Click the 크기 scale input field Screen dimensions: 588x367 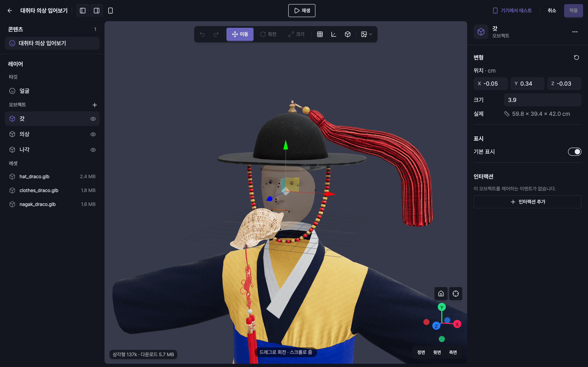click(x=542, y=100)
